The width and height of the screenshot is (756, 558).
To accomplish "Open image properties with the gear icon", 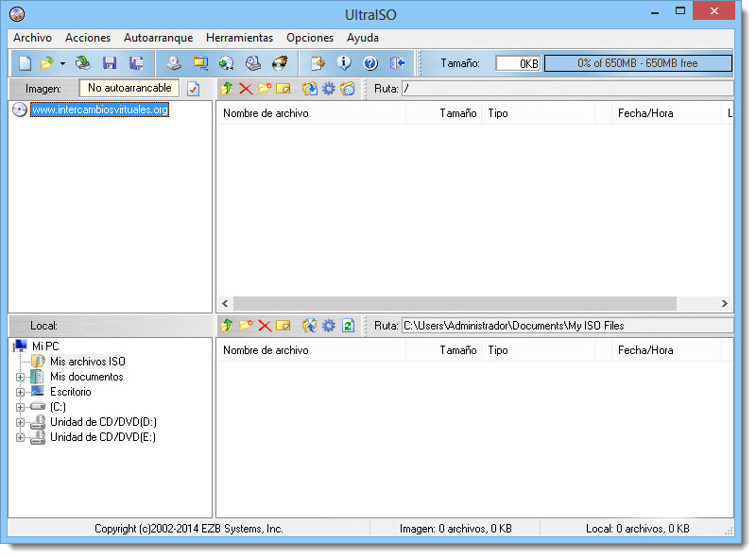I will tap(328, 88).
